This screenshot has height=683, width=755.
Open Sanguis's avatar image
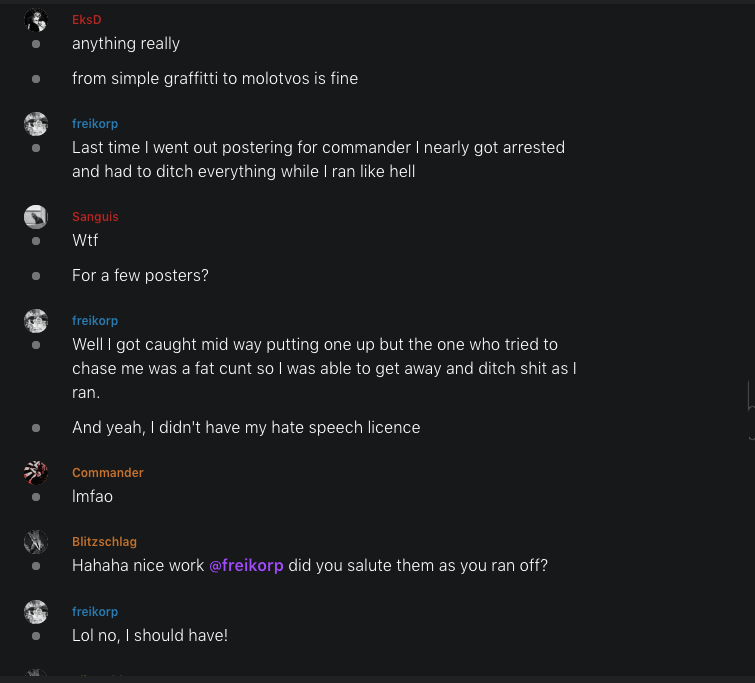point(36,217)
